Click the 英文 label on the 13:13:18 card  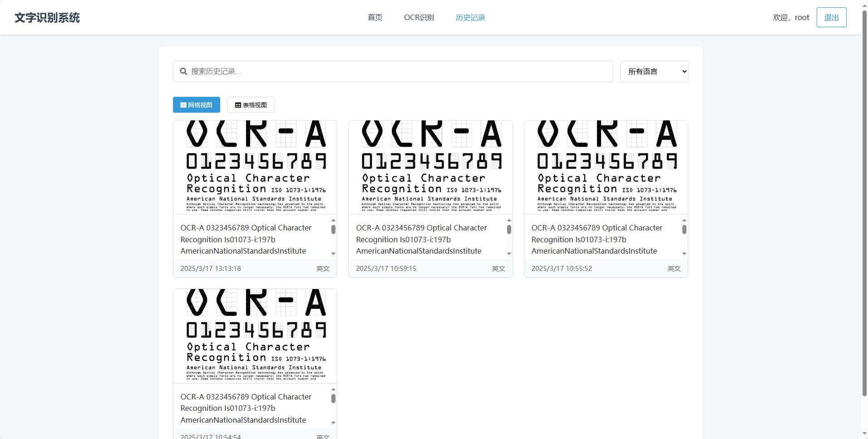(x=323, y=269)
